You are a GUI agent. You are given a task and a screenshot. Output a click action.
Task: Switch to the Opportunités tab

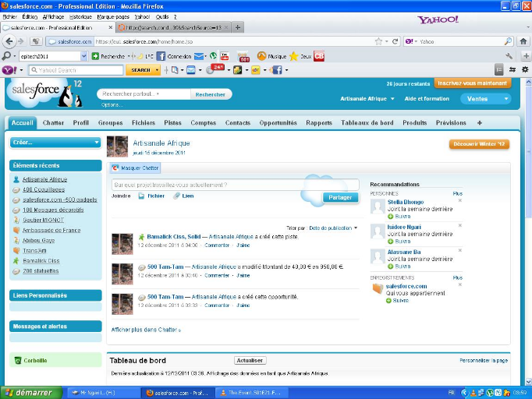coord(278,123)
